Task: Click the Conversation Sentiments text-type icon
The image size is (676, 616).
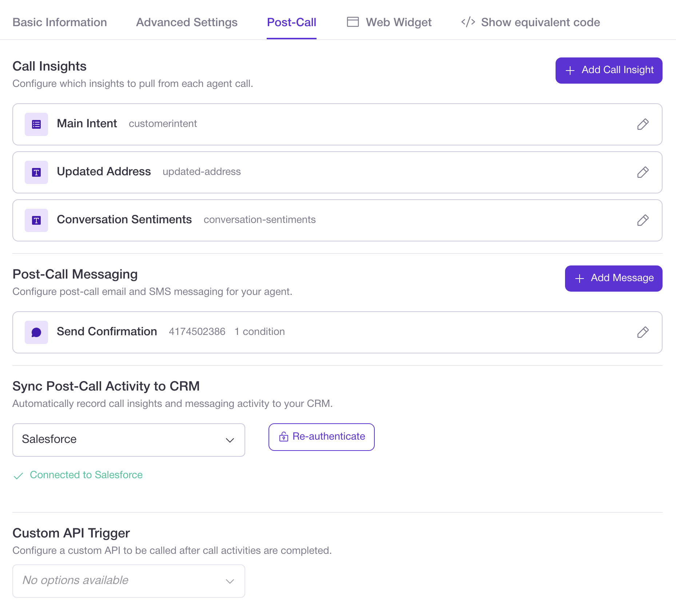Action: (x=36, y=220)
